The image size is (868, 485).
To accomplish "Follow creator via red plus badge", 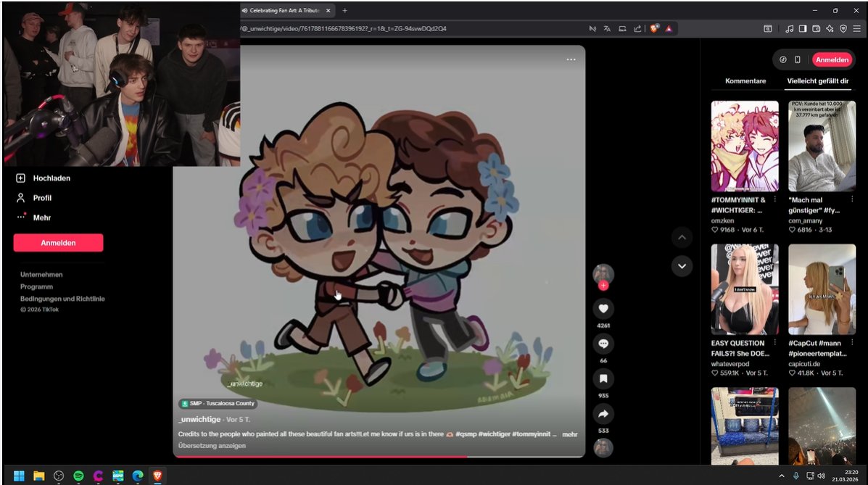I will (x=603, y=286).
